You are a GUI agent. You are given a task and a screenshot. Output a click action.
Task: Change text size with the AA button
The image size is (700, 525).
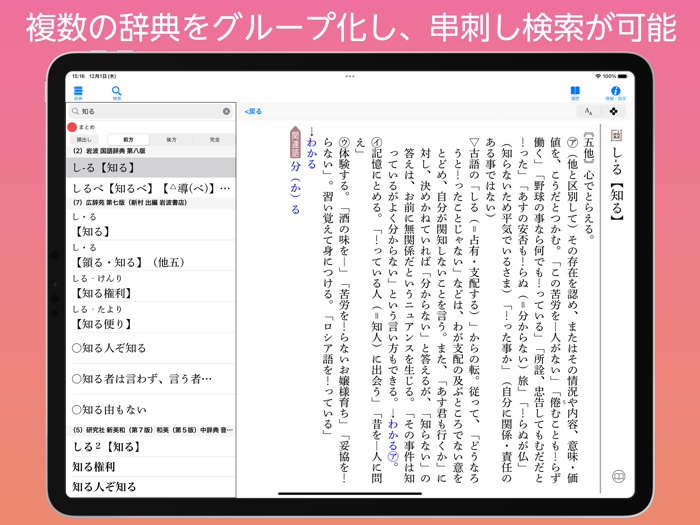coord(588,111)
